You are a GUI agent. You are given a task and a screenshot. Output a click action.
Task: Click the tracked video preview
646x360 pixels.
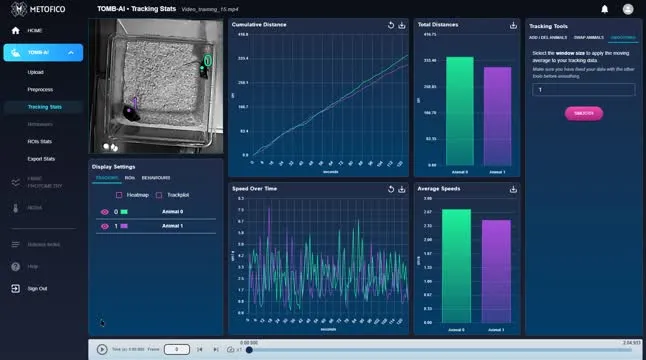[x=156, y=86]
